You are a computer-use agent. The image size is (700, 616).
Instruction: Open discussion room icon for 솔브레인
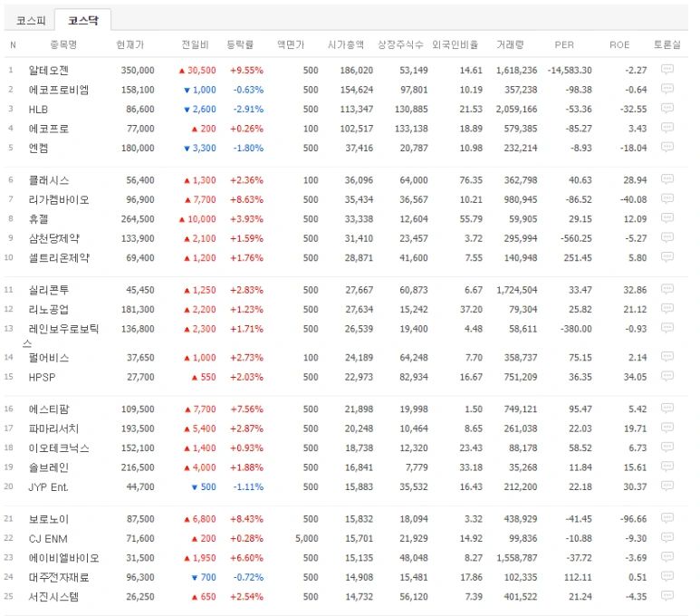667,467
